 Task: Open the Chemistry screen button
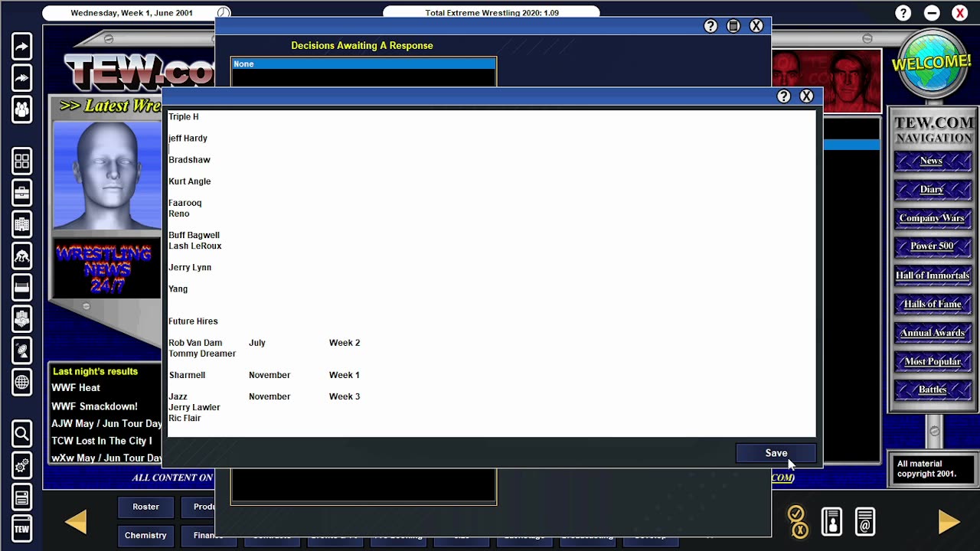click(x=145, y=535)
